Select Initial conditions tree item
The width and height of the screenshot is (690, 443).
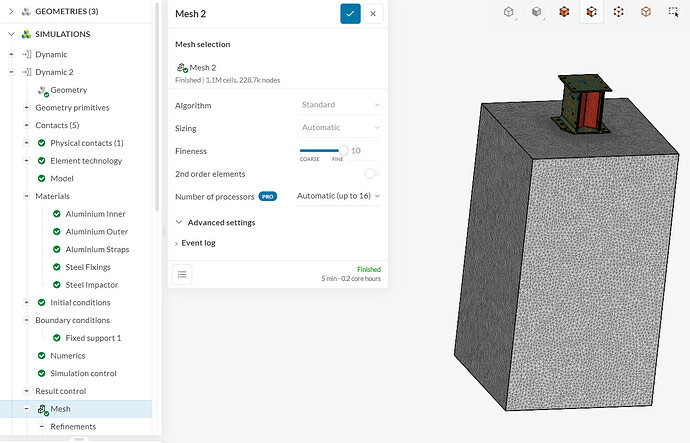[80, 303]
